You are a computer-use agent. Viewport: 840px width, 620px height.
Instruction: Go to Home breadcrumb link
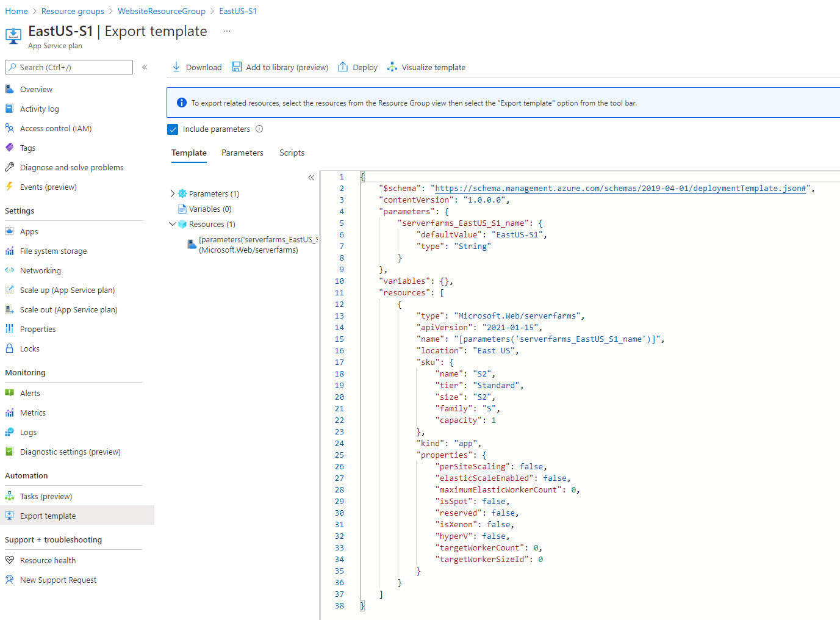[16, 11]
